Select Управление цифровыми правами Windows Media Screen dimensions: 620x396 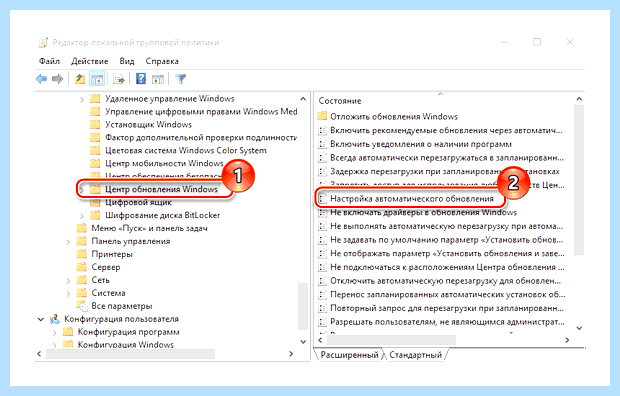click(x=201, y=112)
